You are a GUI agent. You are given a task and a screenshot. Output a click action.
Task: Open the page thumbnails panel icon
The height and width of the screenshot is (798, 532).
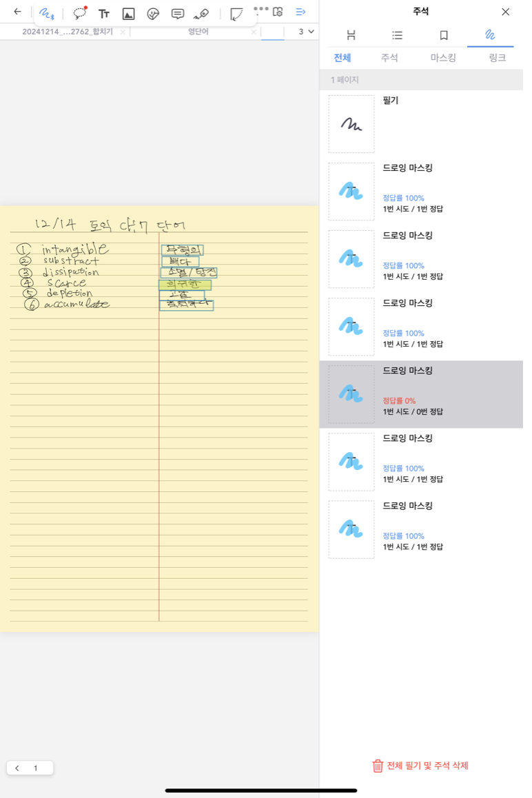pyautogui.click(x=351, y=35)
